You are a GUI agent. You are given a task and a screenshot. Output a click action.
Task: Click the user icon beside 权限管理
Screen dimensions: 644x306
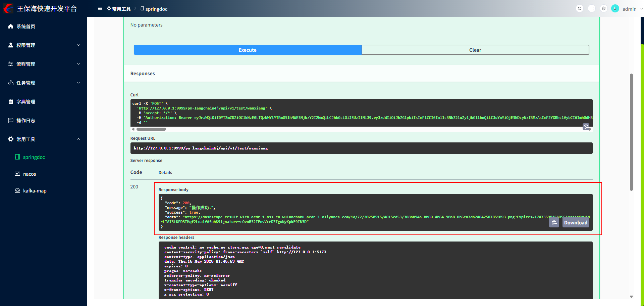11,45
